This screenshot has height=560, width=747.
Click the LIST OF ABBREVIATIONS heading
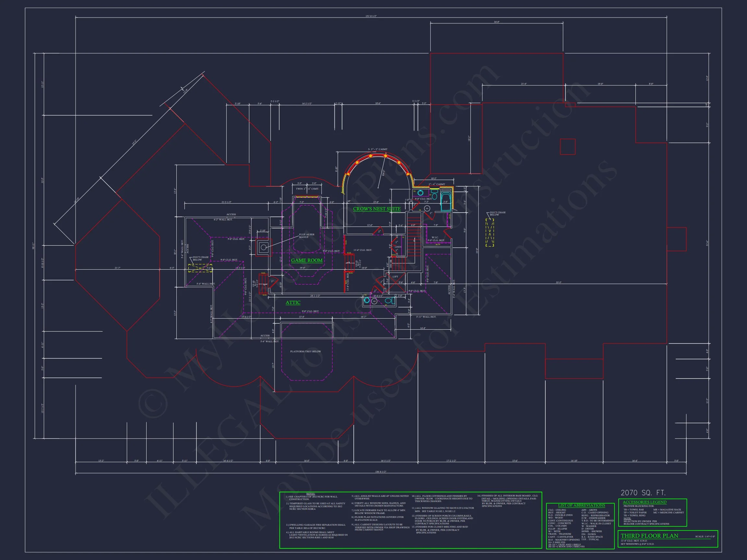click(x=581, y=505)
